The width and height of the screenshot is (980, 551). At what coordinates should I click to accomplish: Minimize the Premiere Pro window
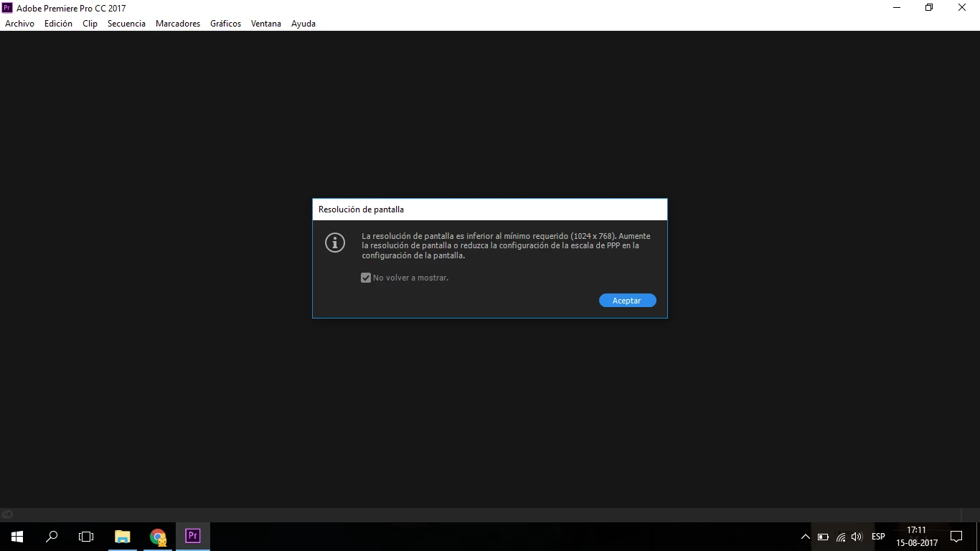pos(897,8)
